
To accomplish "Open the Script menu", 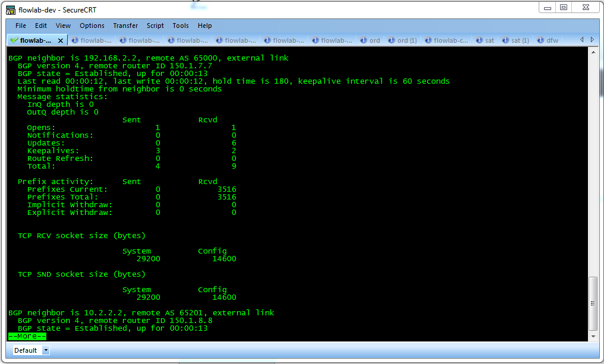I will click(x=155, y=26).
